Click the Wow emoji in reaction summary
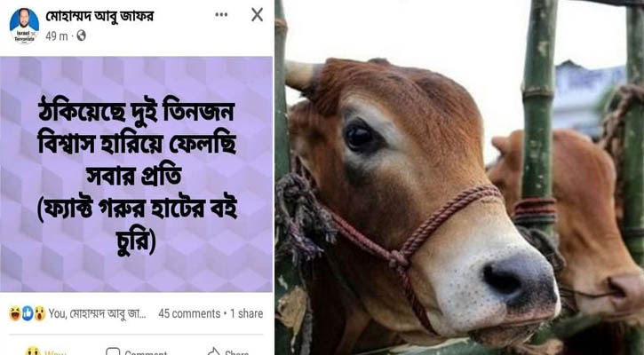The width and height of the screenshot is (644, 355). pos(39,313)
